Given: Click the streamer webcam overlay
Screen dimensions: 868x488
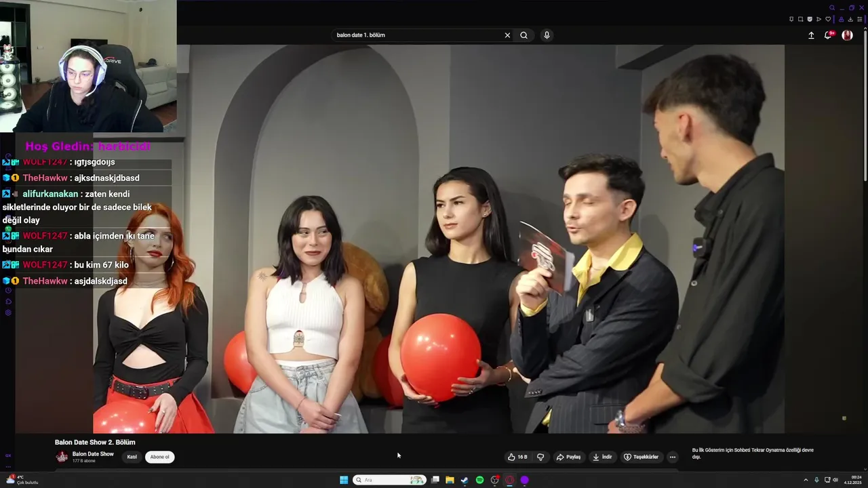Looking at the screenshot, I should pyautogui.click(x=88, y=66).
